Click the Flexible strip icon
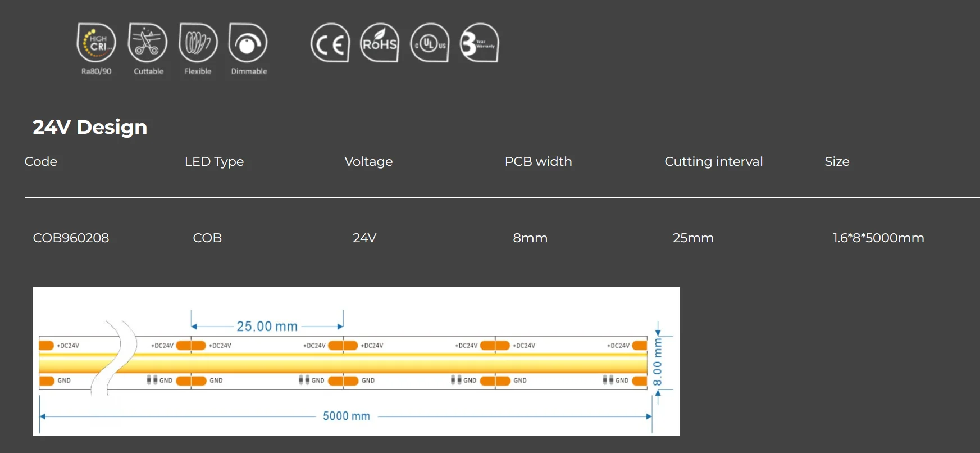This screenshot has width=980, height=453. click(198, 43)
